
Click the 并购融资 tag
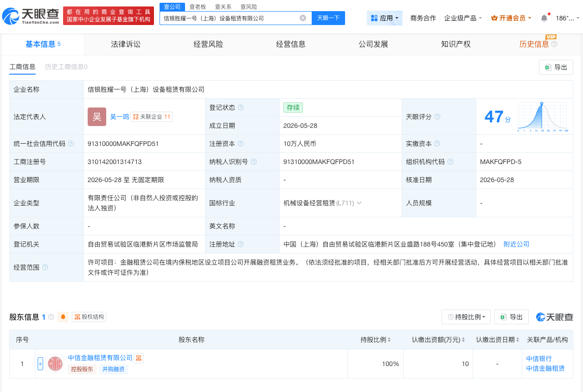click(x=114, y=369)
